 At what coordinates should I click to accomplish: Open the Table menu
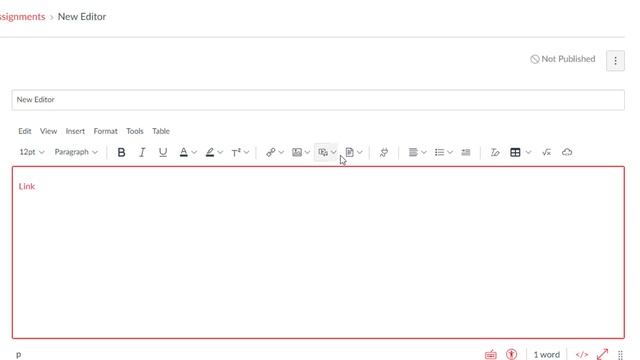(161, 131)
